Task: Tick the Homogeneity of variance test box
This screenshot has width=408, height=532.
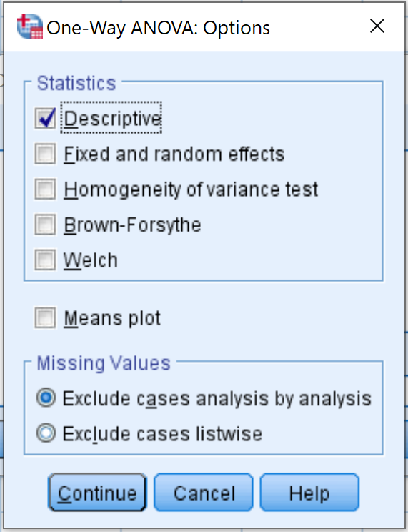Action: (x=45, y=189)
